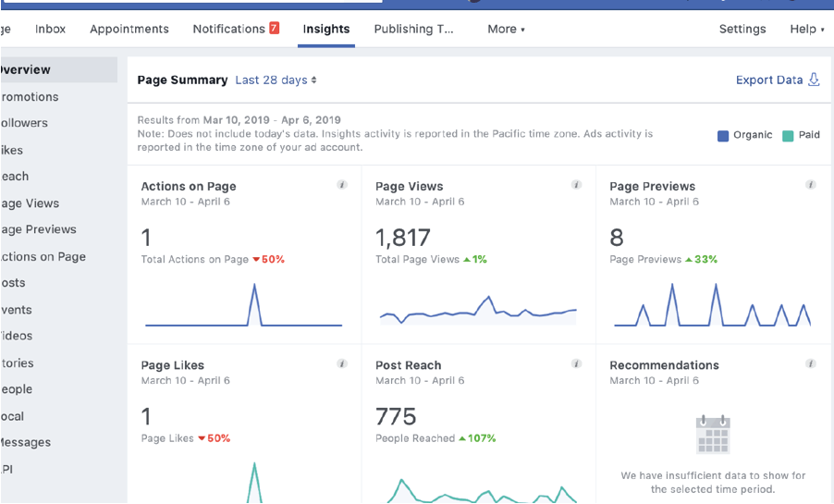Click the info icon on Recommendations card
The width and height of the screenshot is (834, 504).
pyautogui.click(x=811, y=364)
